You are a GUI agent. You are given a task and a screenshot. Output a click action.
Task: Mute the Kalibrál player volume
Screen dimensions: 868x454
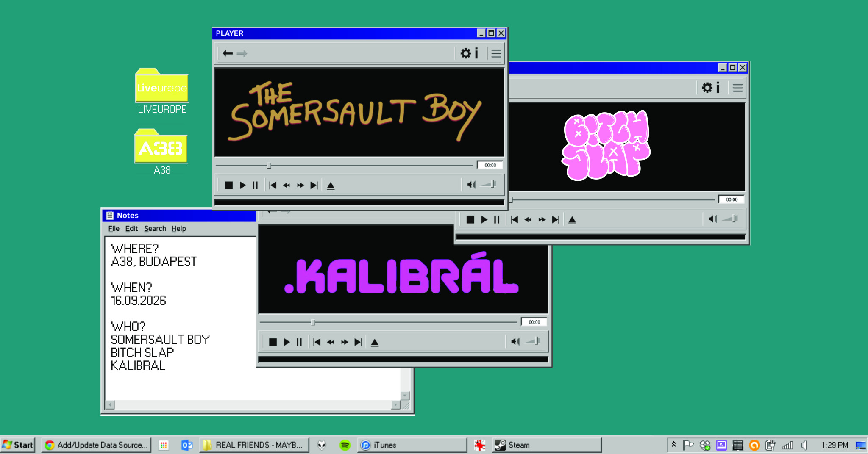pos(515,341)
